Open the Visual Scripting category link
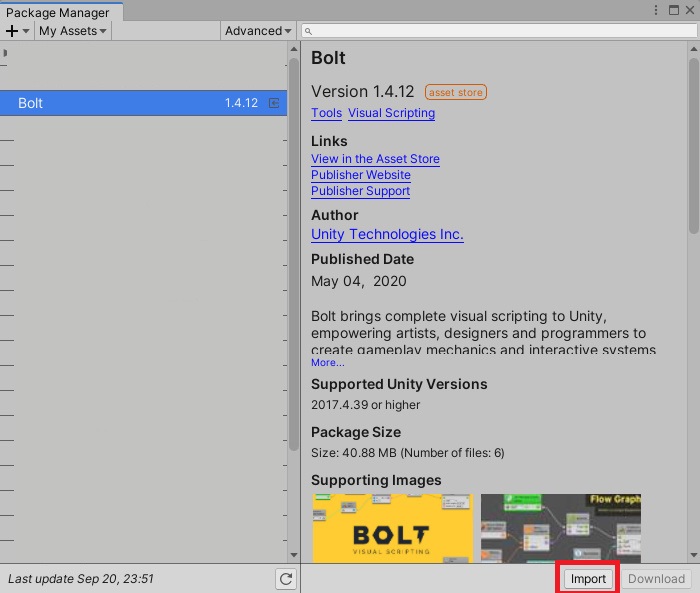The width and height of the screenshot is (700, 593). 392,113
